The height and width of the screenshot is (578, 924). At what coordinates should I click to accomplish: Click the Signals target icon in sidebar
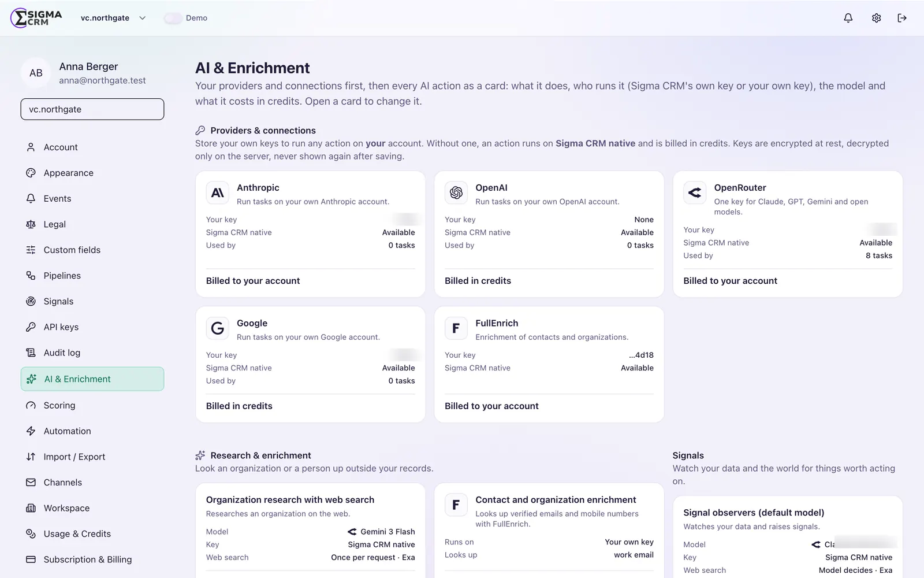click(31, 301)
